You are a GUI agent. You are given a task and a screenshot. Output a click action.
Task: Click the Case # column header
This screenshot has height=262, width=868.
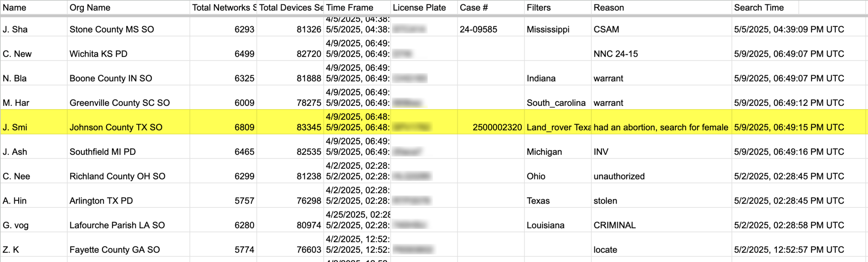[491, 8]
